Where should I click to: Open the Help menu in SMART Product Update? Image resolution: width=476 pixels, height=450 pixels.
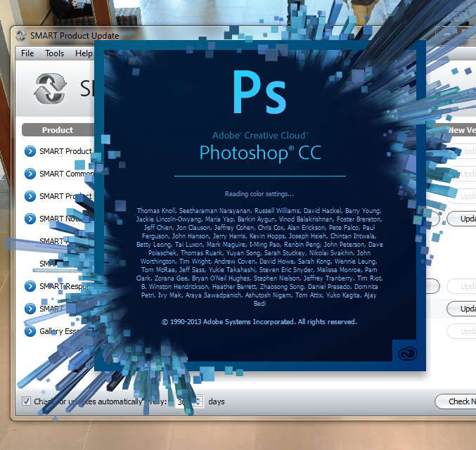tap(84, 53)
